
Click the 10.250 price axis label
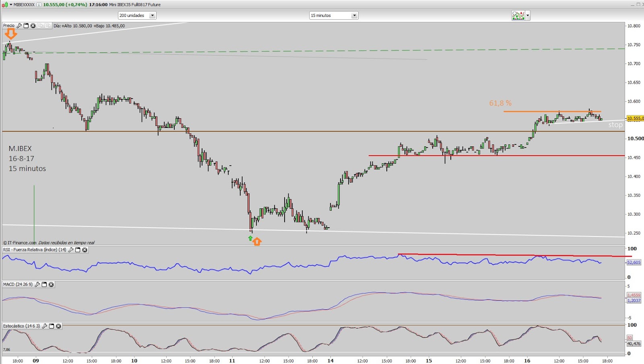click(634, 233)
